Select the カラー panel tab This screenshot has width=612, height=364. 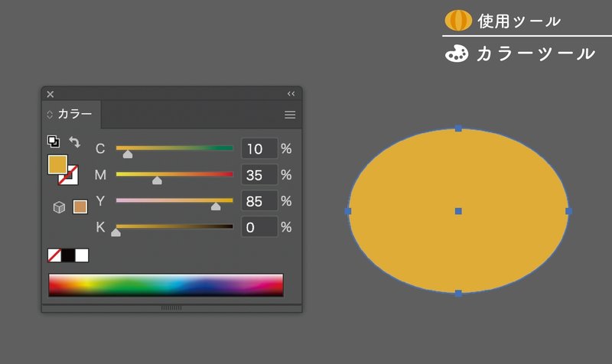pos(71,114)
